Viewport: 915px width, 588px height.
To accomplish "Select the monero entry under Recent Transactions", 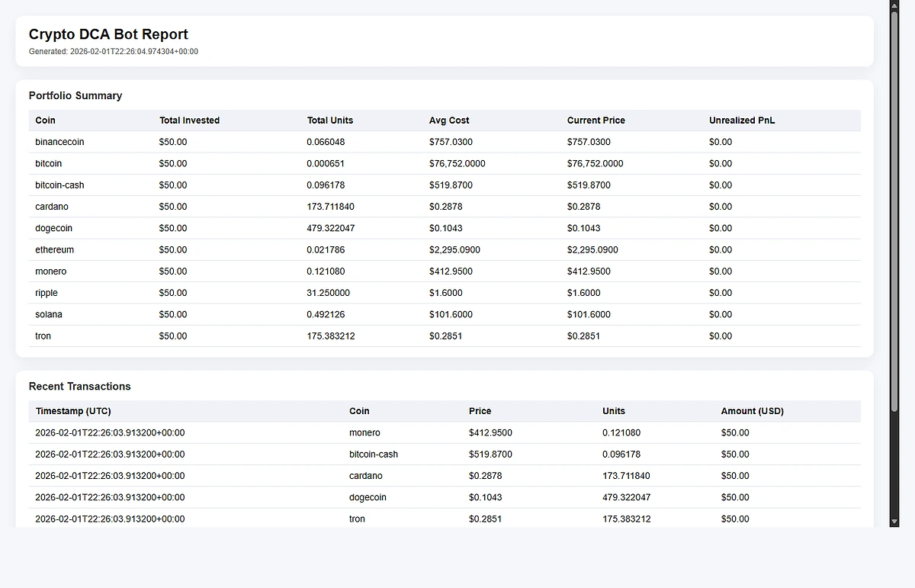I will tap(364, 432).
